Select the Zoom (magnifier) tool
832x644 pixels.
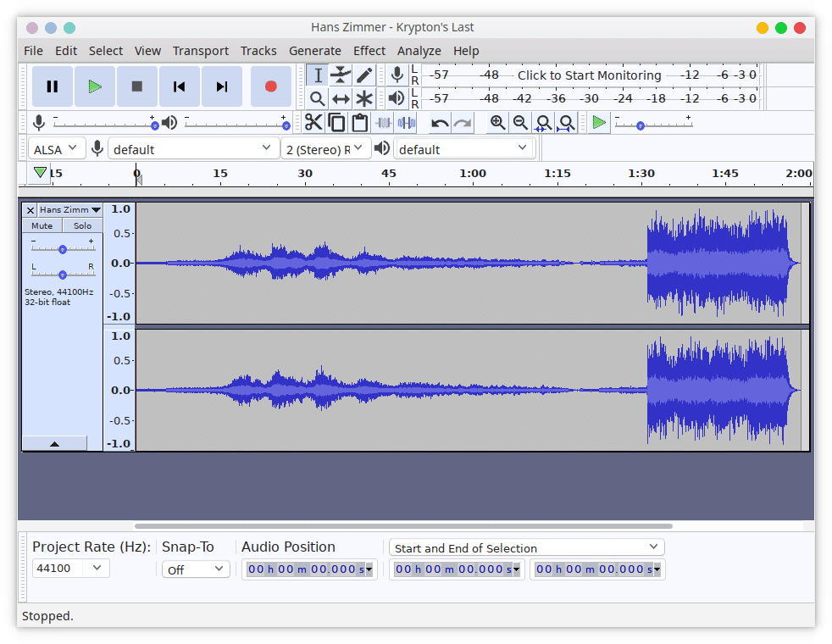(x=318, y=98)
